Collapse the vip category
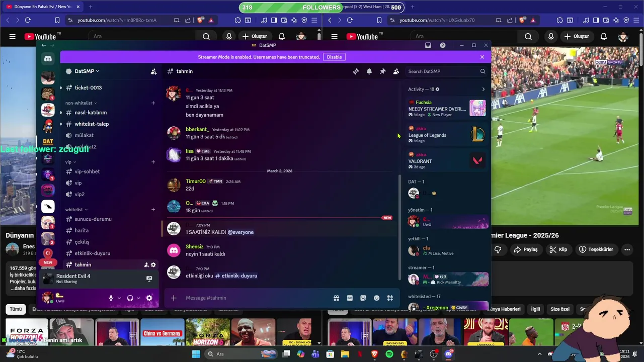Viewport: 644px width, 362px height. pos(70,162)
